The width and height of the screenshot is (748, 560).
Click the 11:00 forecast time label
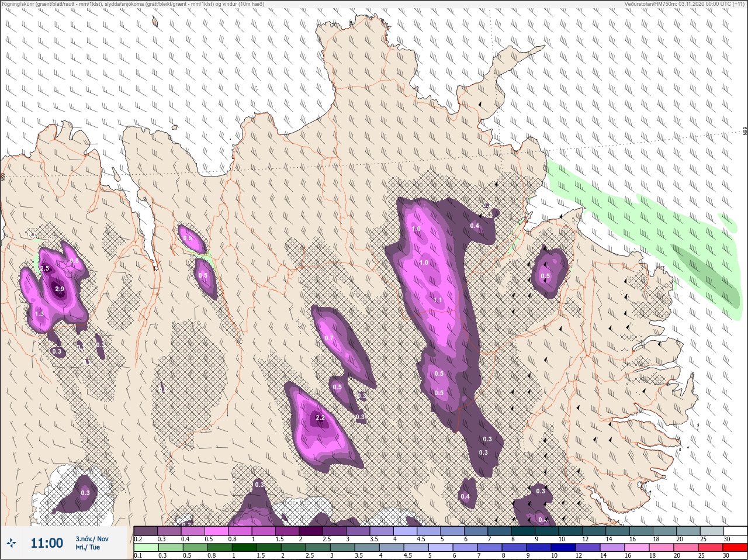click(47, 543)
